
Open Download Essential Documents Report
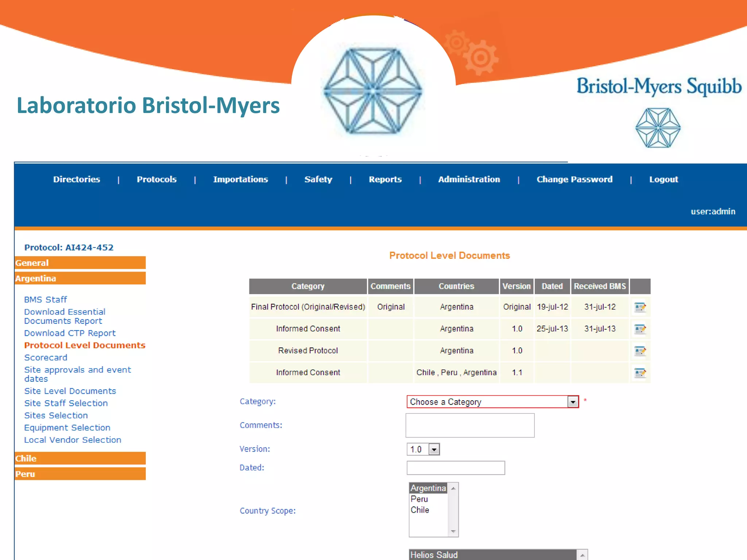[65, 316]
